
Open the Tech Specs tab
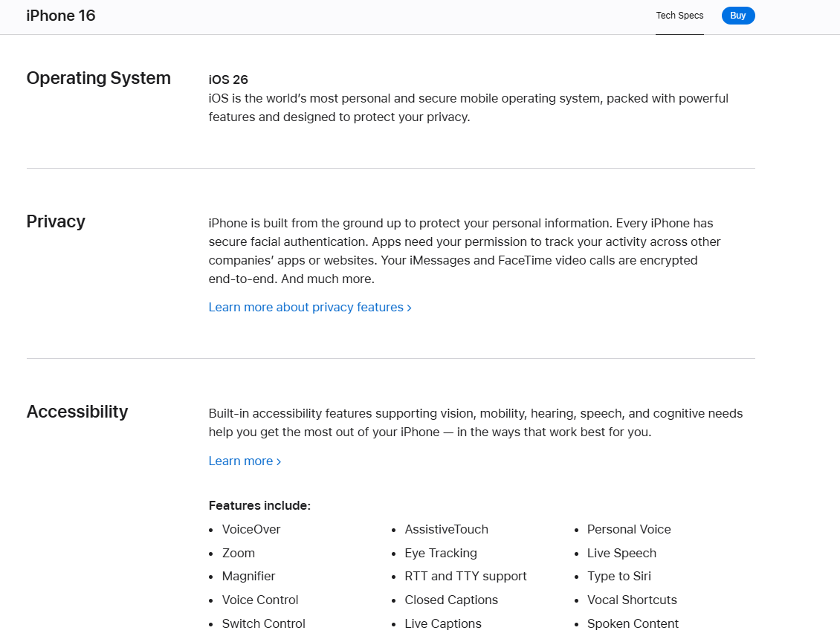[679, 16]
